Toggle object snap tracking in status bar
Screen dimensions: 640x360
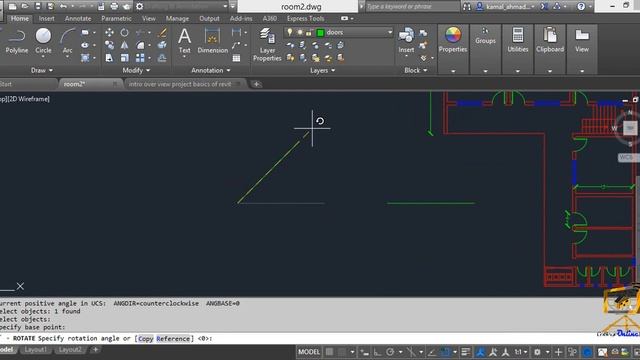click(x=432, y=352)
